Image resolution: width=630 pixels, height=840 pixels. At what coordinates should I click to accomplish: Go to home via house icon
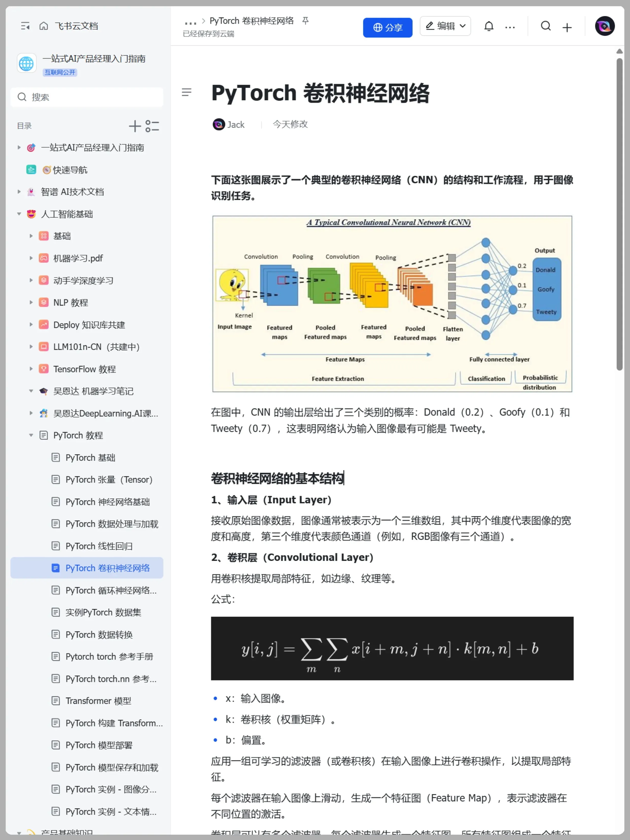click(x=44, y=26)
